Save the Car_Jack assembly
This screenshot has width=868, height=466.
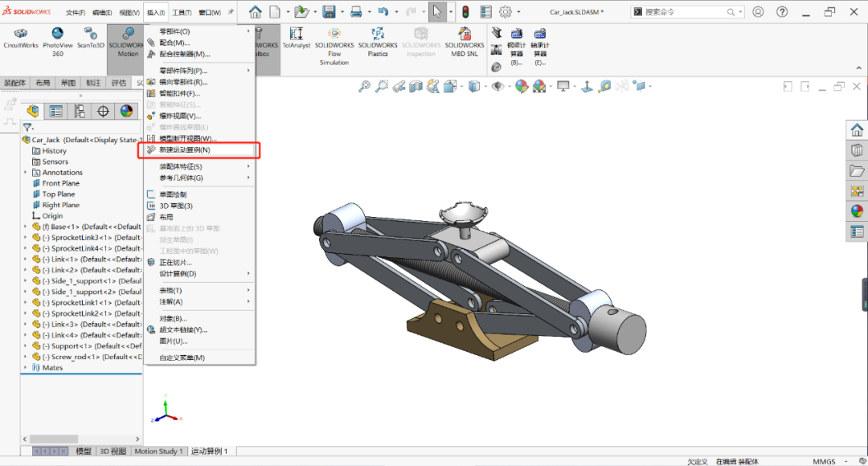(x=329, y=11)
